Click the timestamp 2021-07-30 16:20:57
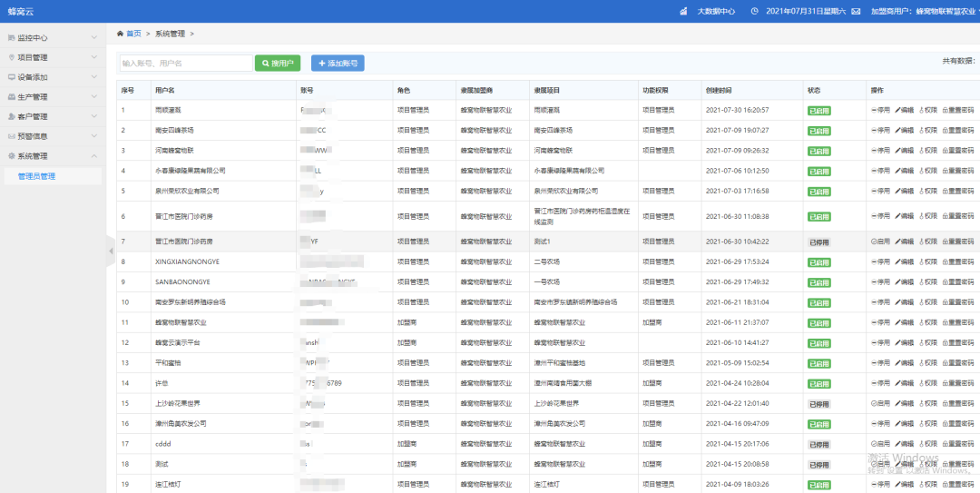This screenshot has height=493, width=980. tap(737, 110)
